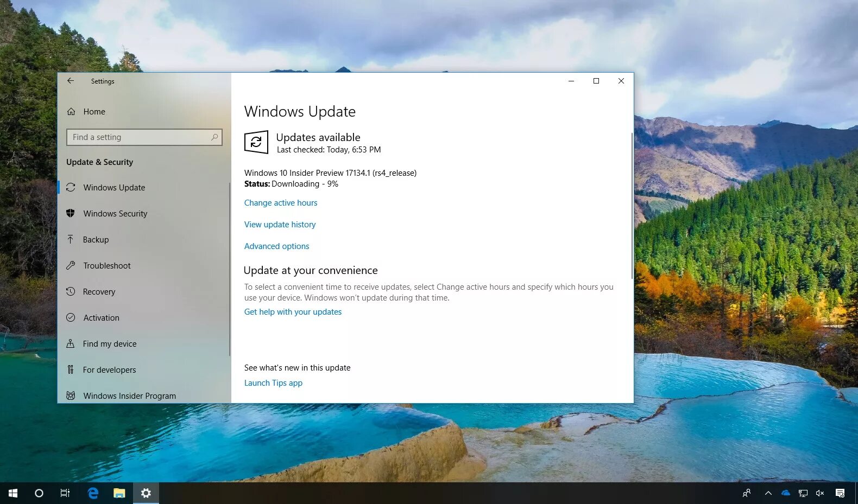
Task: Click the Find my device person icon
Action: (71, 343)
